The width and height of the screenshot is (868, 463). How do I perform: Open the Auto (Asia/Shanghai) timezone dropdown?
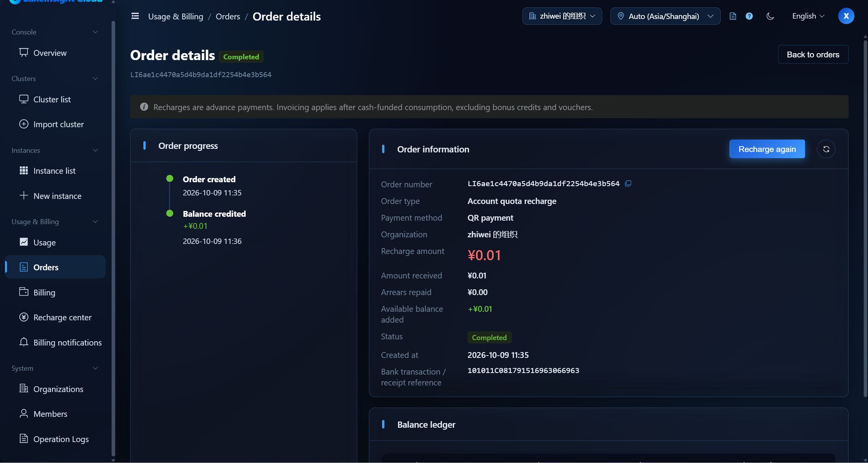click(665, 16)
